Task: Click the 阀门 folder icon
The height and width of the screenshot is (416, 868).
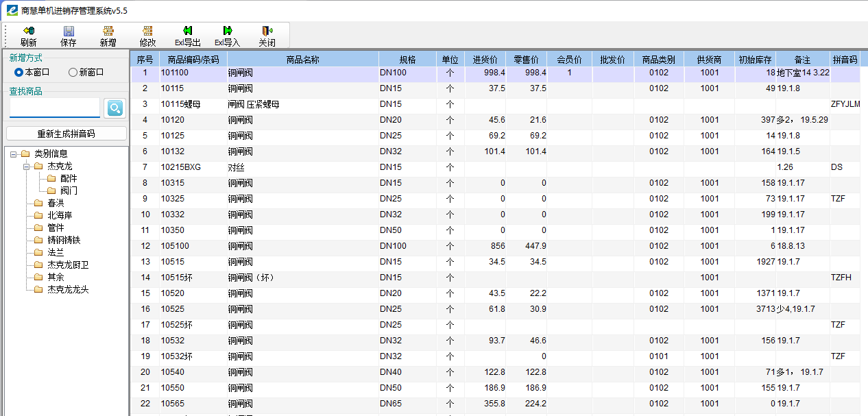Action: click(x=51, y=191)
